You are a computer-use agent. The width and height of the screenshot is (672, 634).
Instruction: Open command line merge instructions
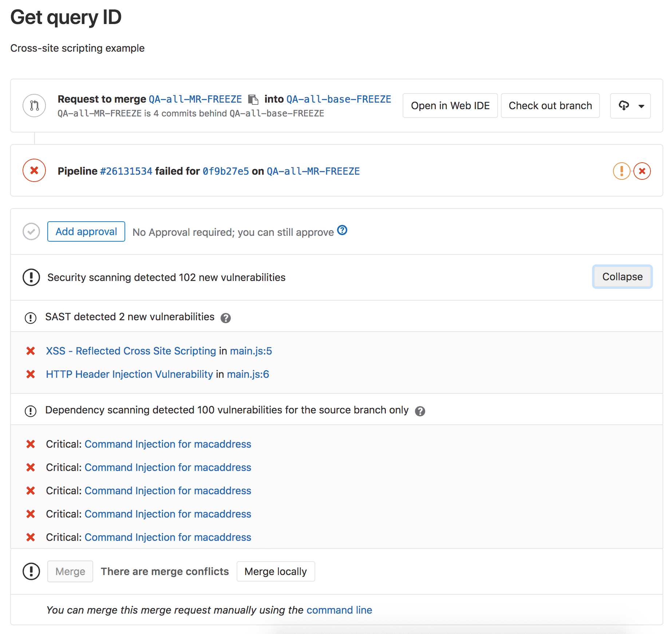[x=339, y=610]
